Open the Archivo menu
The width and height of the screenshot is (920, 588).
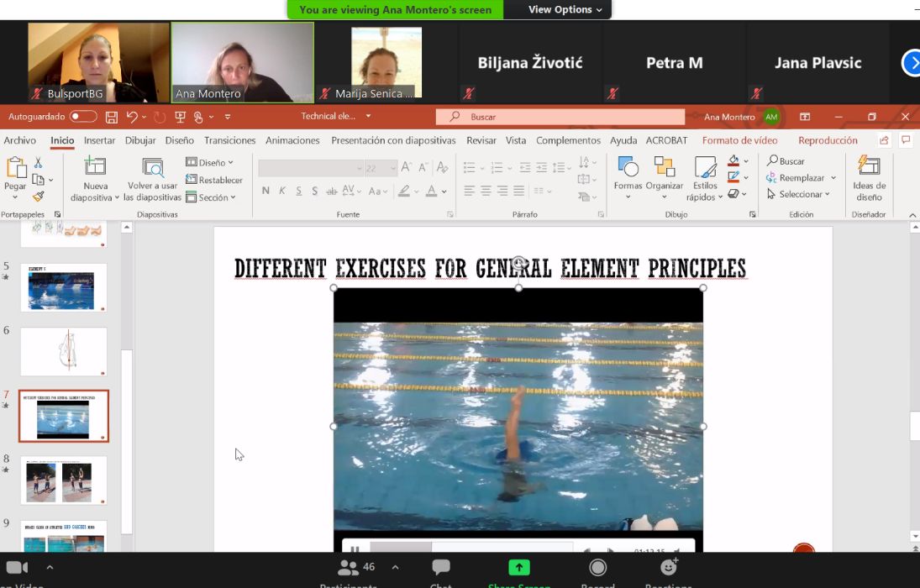coord(20,140)
